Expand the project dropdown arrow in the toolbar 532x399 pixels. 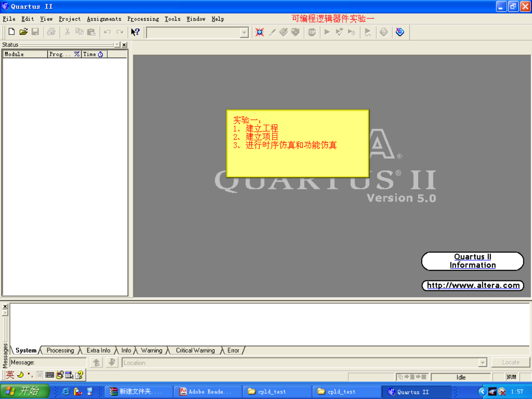tap(244, 32)
